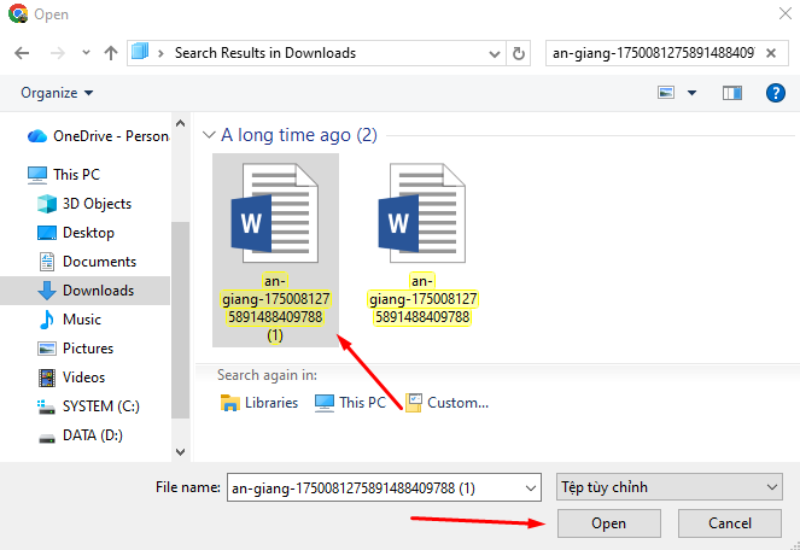The height and width of the screenshot is (550, 800).
Task: Collapse the 'A long time ago' group
Action: pyautogui.click(x=208, y=135)
